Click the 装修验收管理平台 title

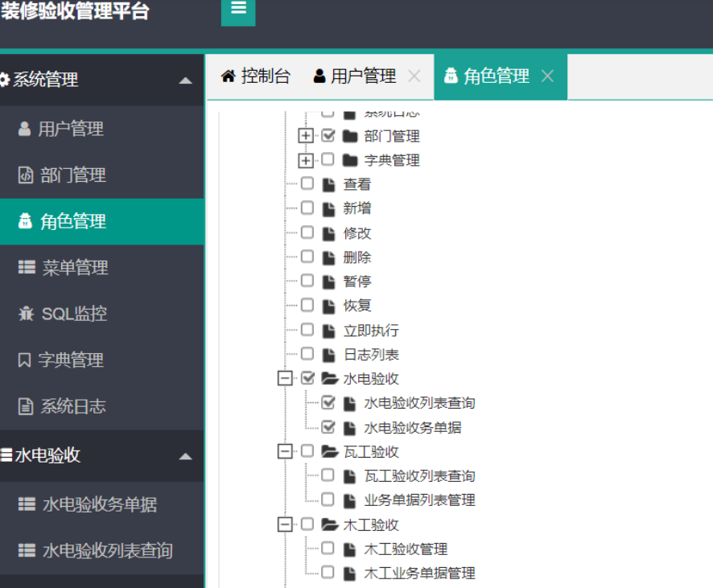tap(75, 10)
